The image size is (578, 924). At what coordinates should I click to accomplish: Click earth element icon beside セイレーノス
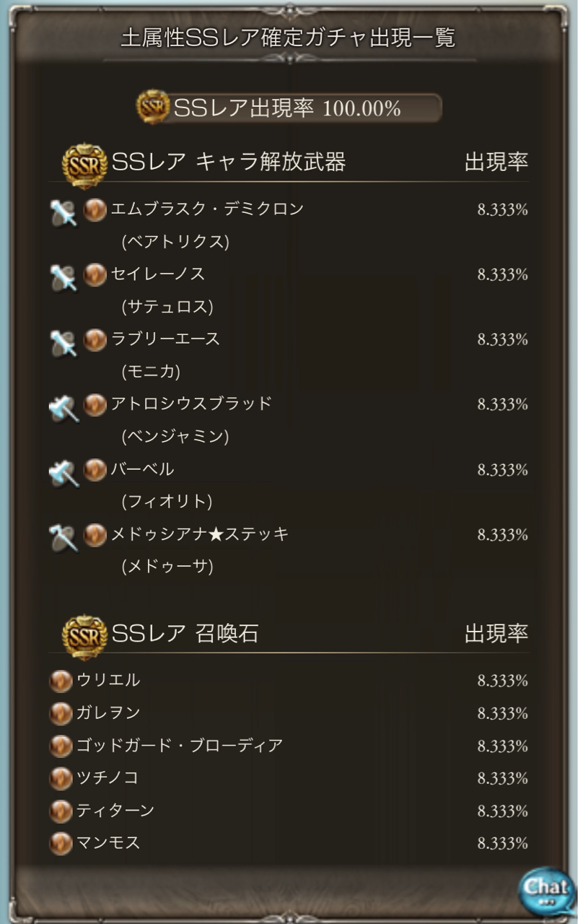(x=95, y=276)
